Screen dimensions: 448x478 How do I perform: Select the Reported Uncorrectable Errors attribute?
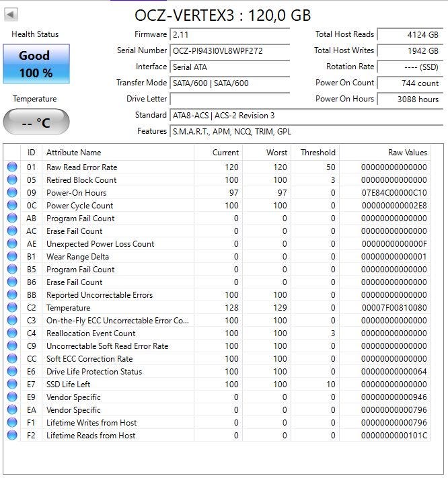pos(100,295)
